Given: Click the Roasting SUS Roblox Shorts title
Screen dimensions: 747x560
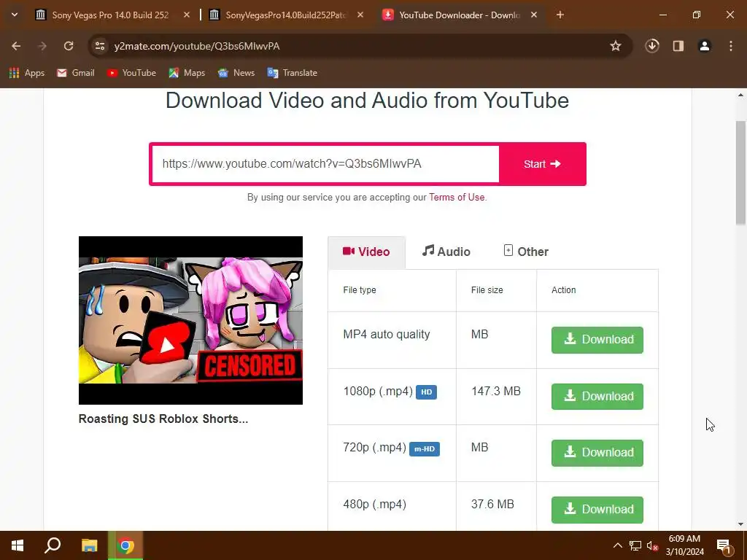Looking at the screenshot, I should point(163,419).
